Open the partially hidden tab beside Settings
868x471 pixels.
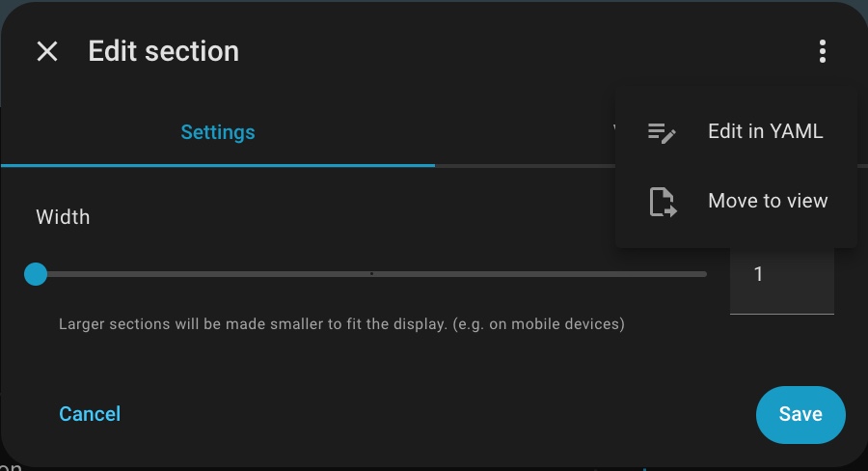point(611,132)
